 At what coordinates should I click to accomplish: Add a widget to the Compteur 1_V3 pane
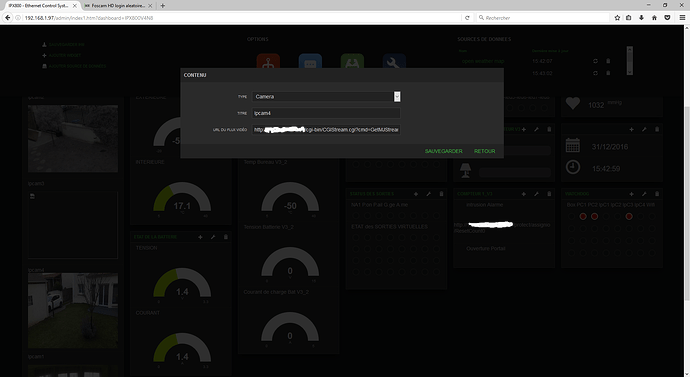pyautogui.click(x=524, y=194)
